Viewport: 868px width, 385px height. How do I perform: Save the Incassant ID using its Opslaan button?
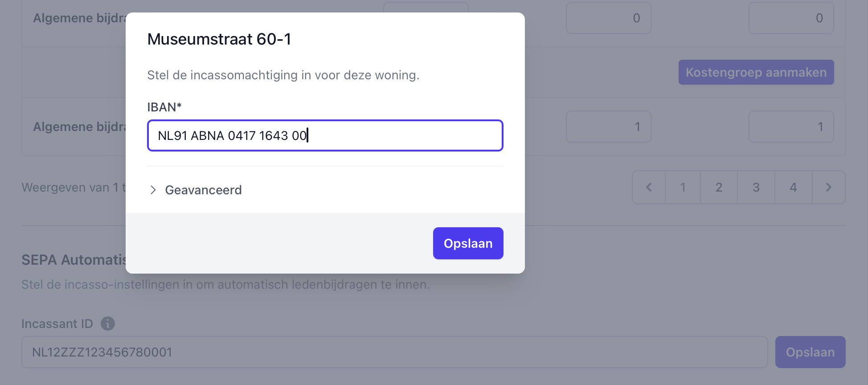[810, 352]
